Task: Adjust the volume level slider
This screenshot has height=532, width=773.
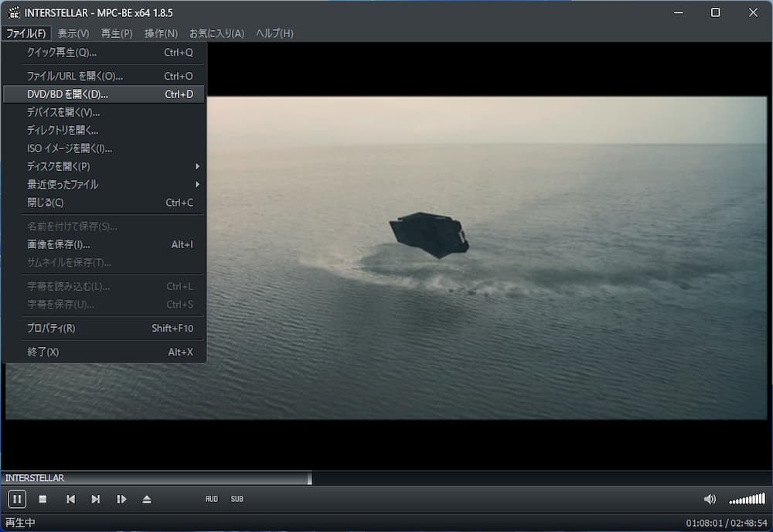Action: tap(747, 499)
